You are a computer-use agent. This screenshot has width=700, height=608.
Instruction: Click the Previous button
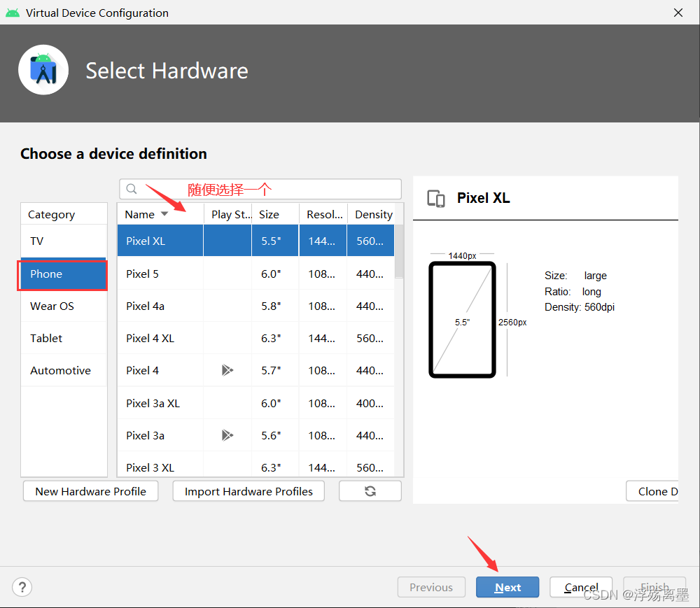click(431, 587)
